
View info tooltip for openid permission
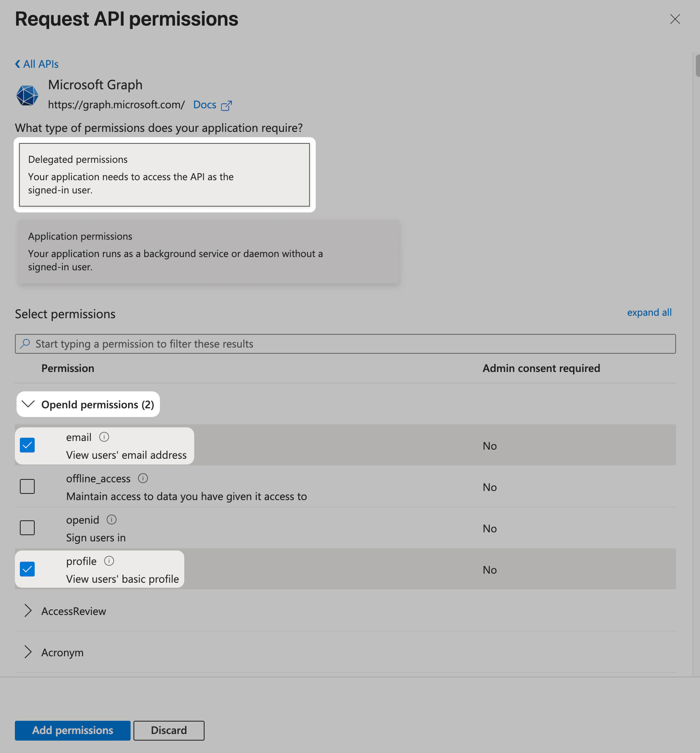(x=111, y=519)
